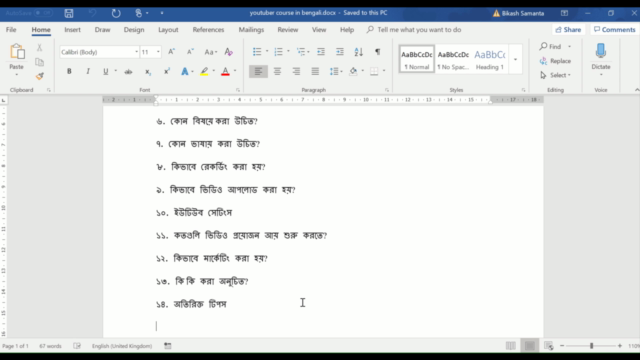Click English (United Kingdom) language indicator
Image resolution: width=640 pixels, height=360 pixels.
tap(122, 346)
